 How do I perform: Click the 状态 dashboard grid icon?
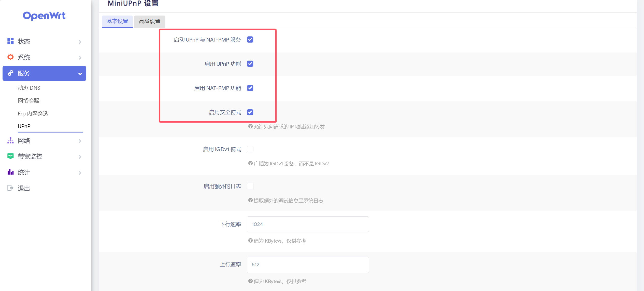[10, 41]
